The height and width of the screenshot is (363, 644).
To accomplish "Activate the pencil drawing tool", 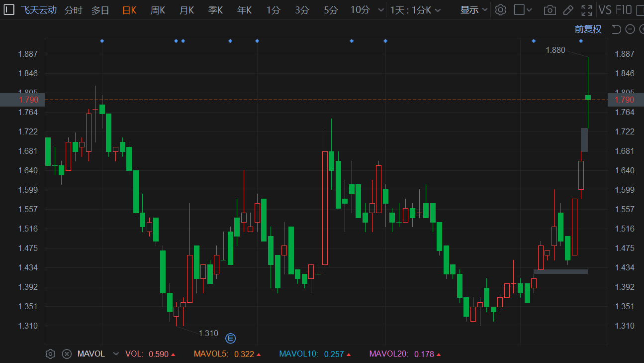I will pos(568,10).
